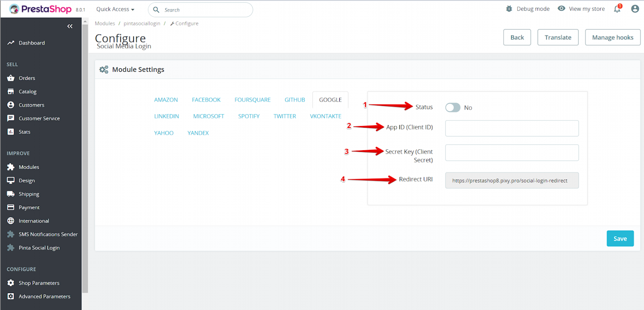Screen dimensions: 644x310
Task: Save the module settings
Action: click(x=620, y=238)
